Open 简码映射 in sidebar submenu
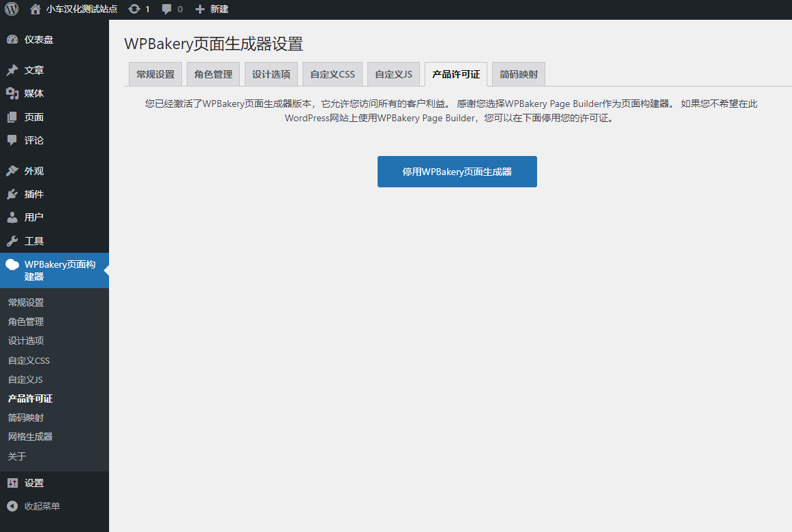The width and height of the screenshot is (792, 532). pos(26,418)
